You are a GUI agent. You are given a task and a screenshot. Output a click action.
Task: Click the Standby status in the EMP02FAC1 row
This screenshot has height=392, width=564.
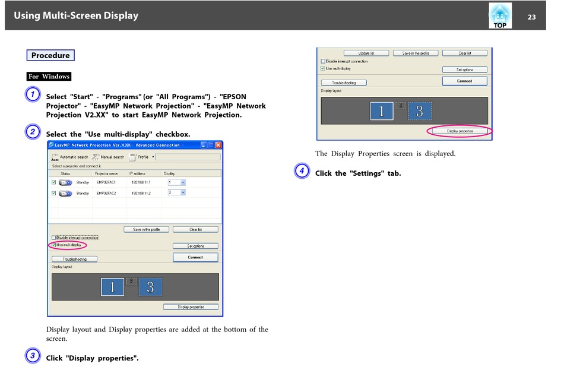83,182
